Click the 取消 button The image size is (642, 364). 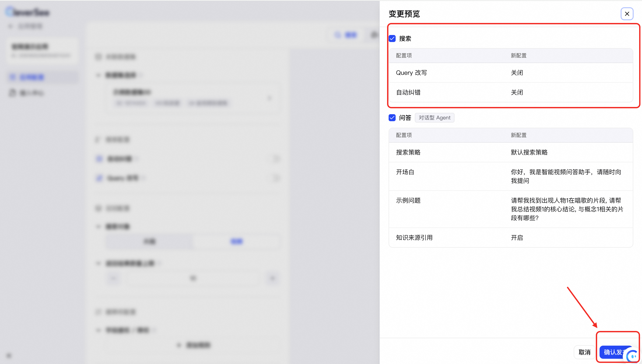584,352
